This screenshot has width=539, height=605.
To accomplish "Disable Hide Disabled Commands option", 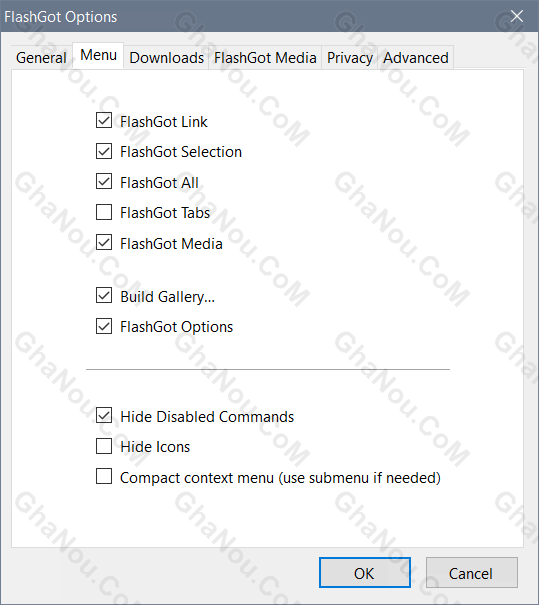I will (104, 416).
